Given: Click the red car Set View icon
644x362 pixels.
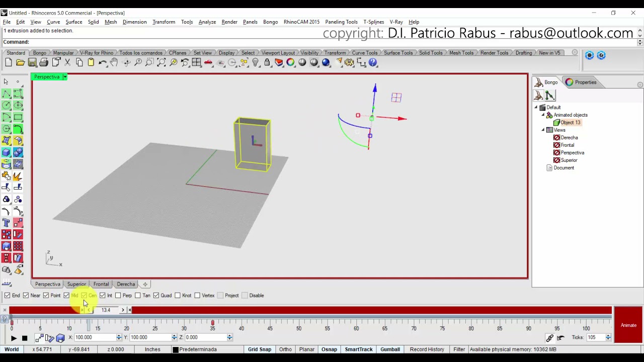Looking at the screenshot, I should coord(208,62).
